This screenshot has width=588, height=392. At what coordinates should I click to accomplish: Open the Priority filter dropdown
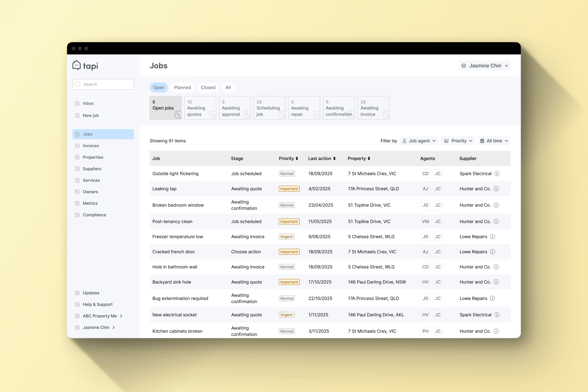pyautogui.click(x=458, y=141)
